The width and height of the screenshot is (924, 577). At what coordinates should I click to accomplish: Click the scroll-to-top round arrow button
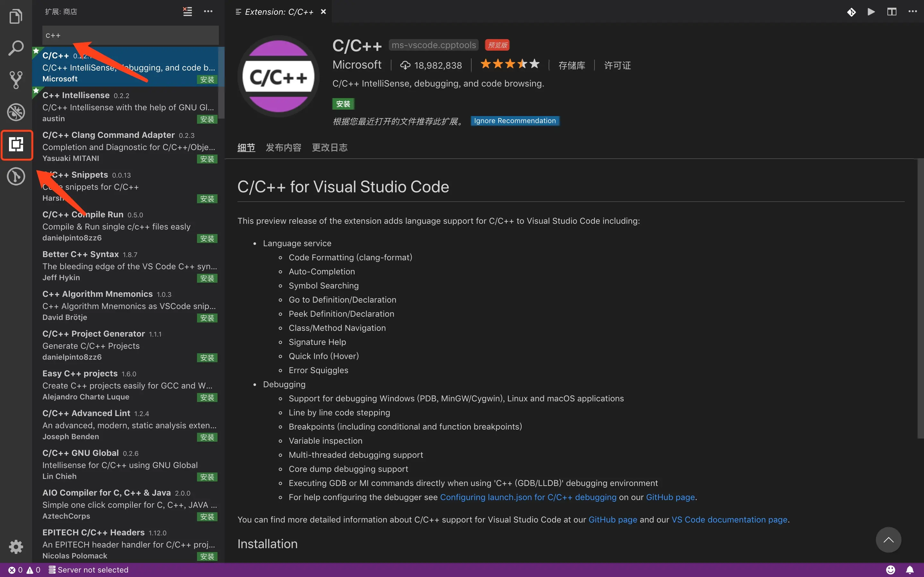click(x=888, y=539)
